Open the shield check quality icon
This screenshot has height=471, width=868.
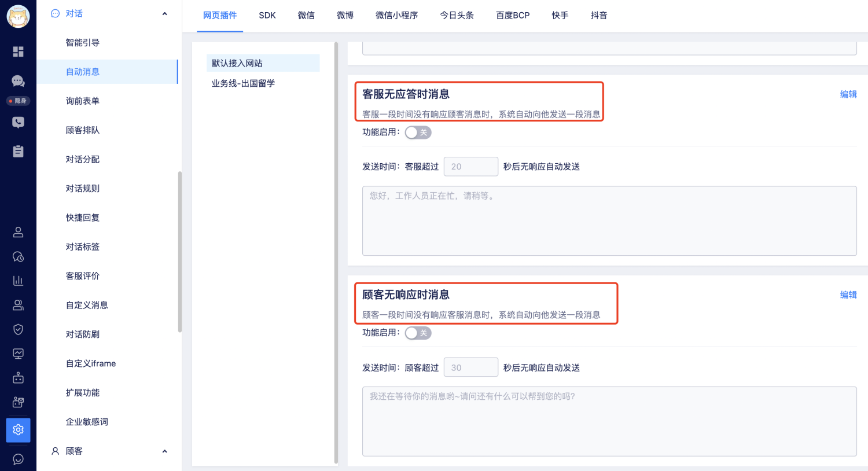(x=18, y=329)
